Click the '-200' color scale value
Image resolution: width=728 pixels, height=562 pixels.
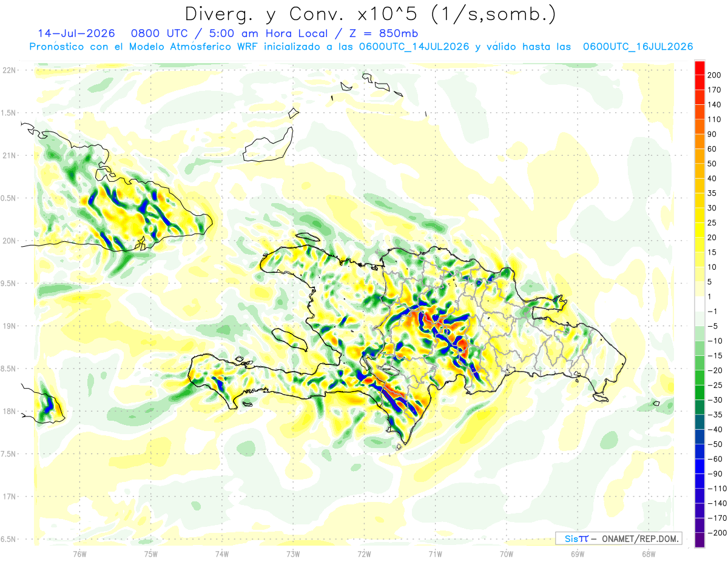tap(717, 533)
